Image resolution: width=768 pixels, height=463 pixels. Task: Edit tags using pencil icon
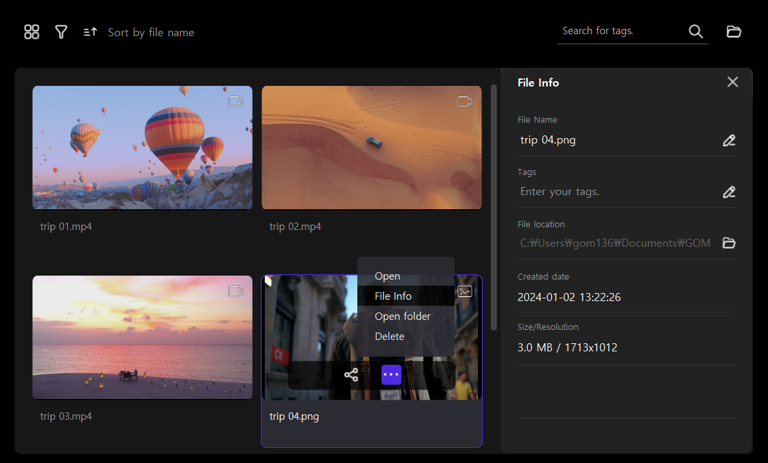(729, 192)
